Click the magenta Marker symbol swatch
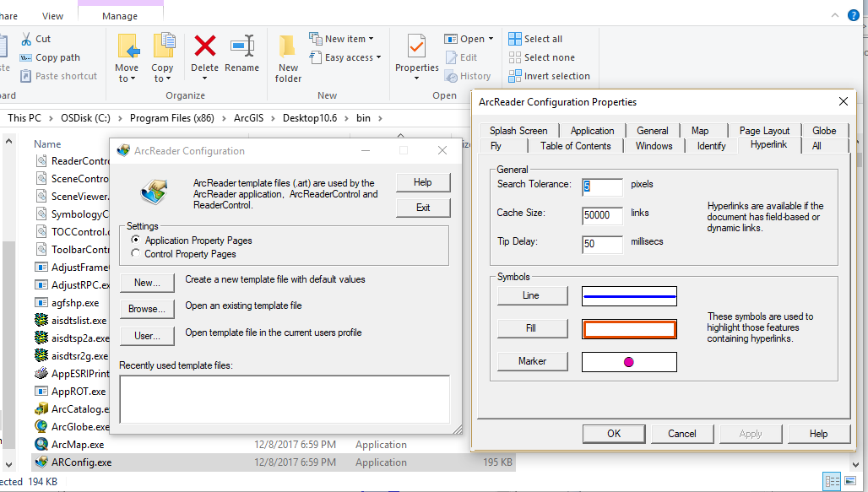 pos(629,362)
